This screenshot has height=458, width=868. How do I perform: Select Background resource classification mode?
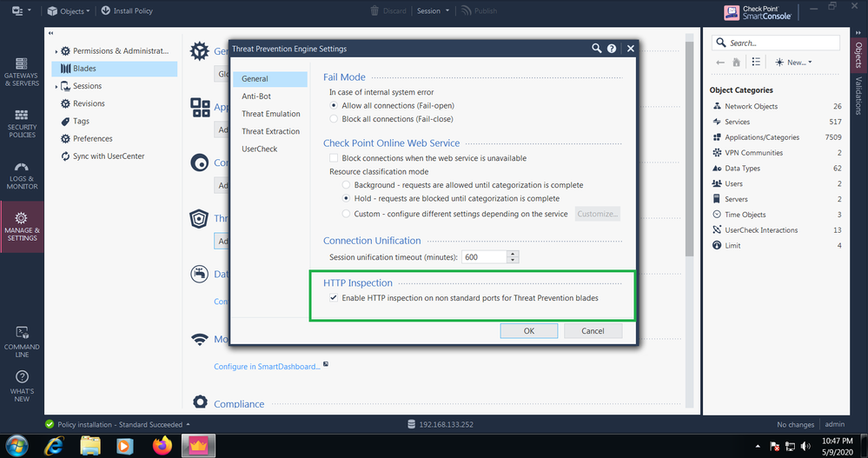tap(348, 185)
